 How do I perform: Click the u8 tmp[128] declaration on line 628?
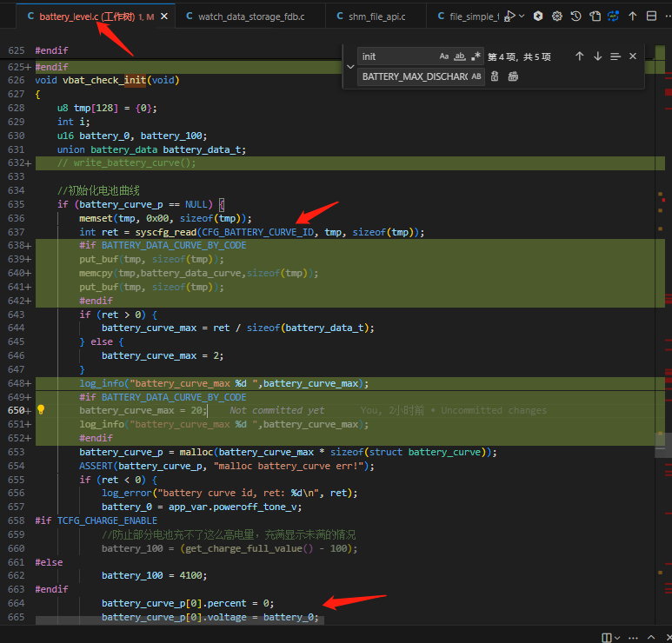pyautogui.click(x=107, y=109)
